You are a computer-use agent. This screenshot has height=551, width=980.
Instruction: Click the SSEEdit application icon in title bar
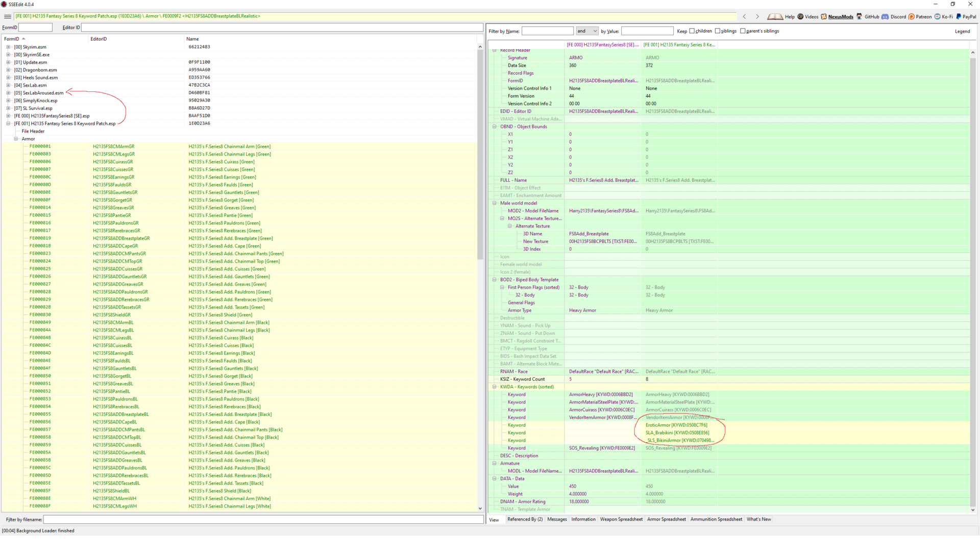4,4
